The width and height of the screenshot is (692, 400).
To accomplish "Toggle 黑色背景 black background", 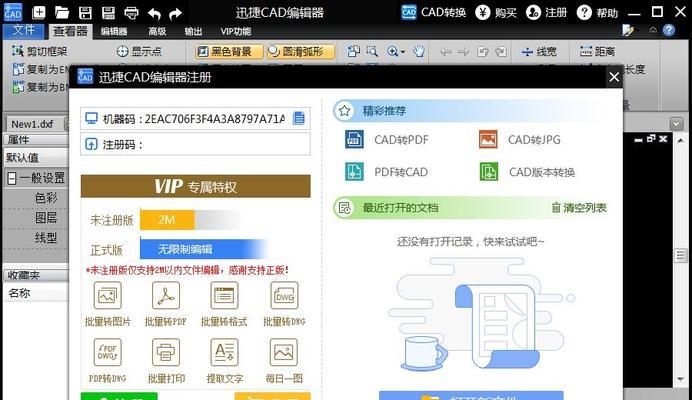I will (x=229, y=52).
